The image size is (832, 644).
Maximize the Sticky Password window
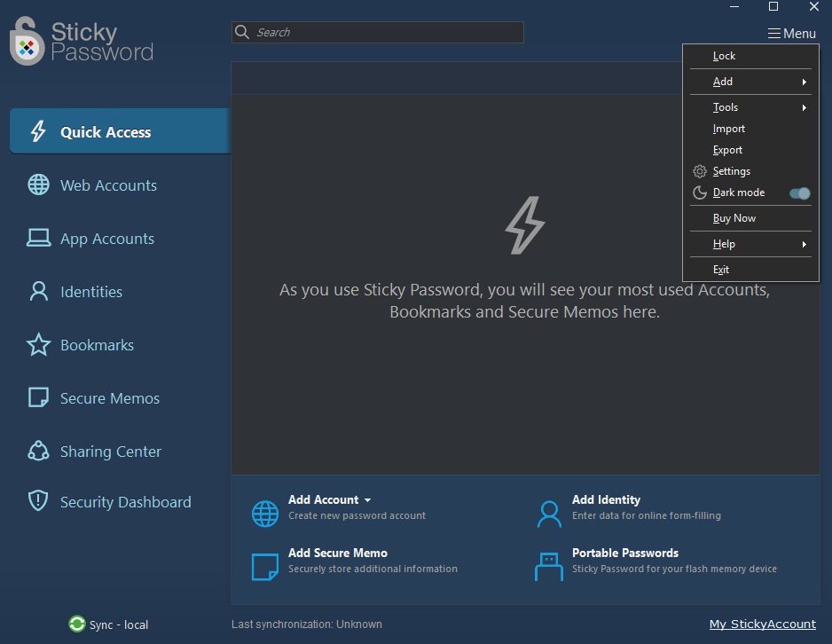(773, 6)
